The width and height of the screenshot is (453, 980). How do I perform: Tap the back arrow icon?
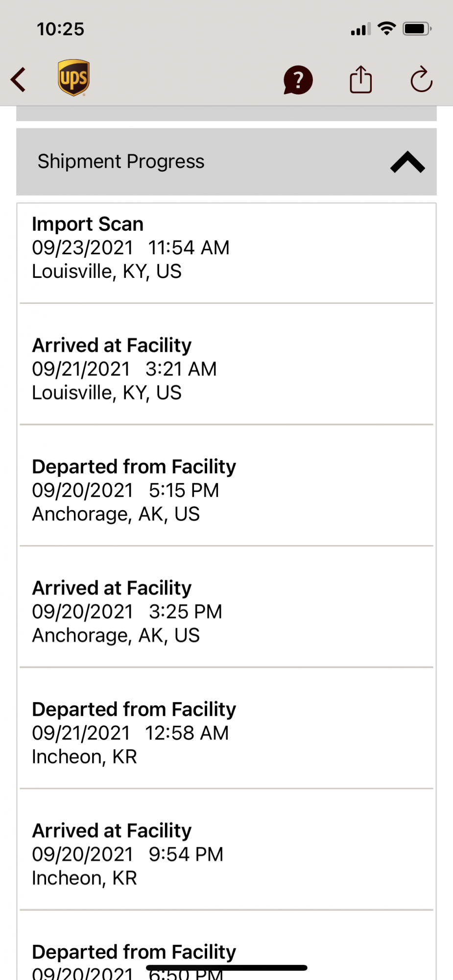point(19,79)
